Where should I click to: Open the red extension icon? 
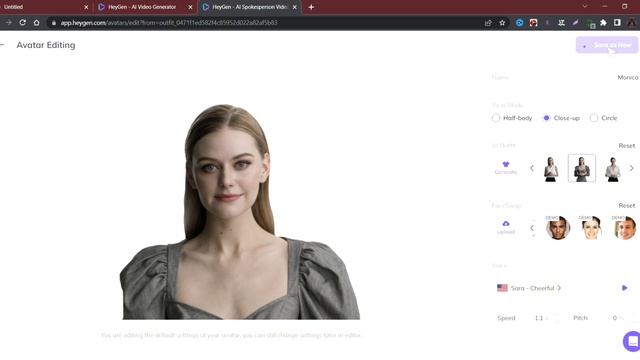point(533,23)
